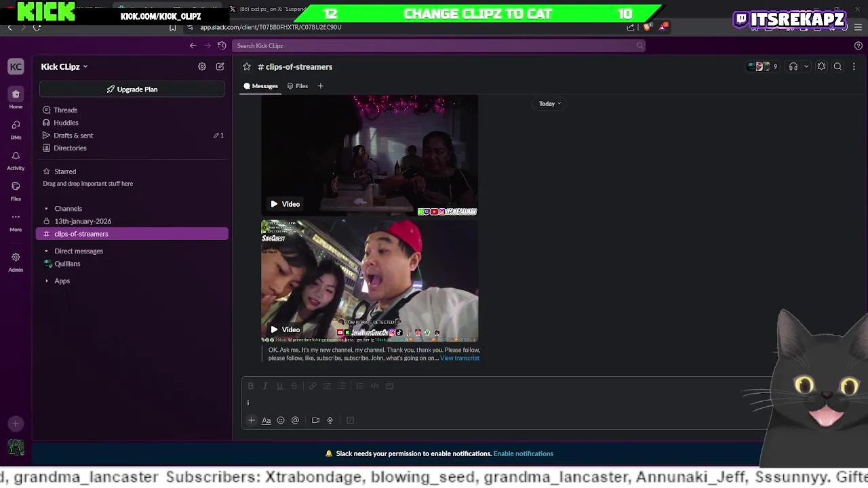Click View transcript link
The height and width of the screenshot is (488, 868).
(x=460, y=358)
